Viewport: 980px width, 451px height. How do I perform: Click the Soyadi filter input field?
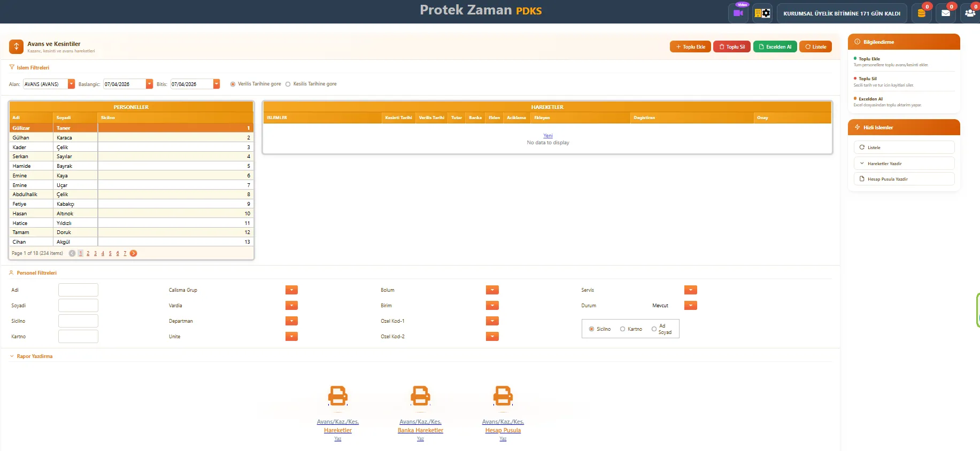pos(78,306)
